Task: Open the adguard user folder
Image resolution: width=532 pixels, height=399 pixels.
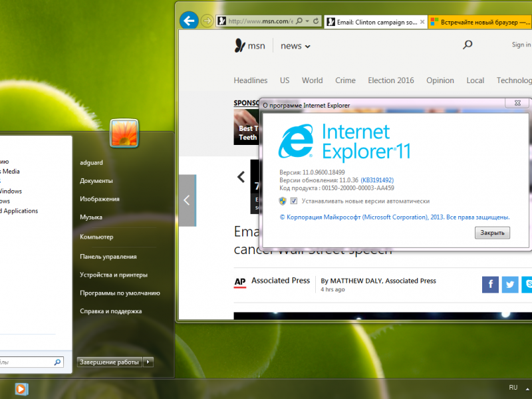Action: (92, 162)
